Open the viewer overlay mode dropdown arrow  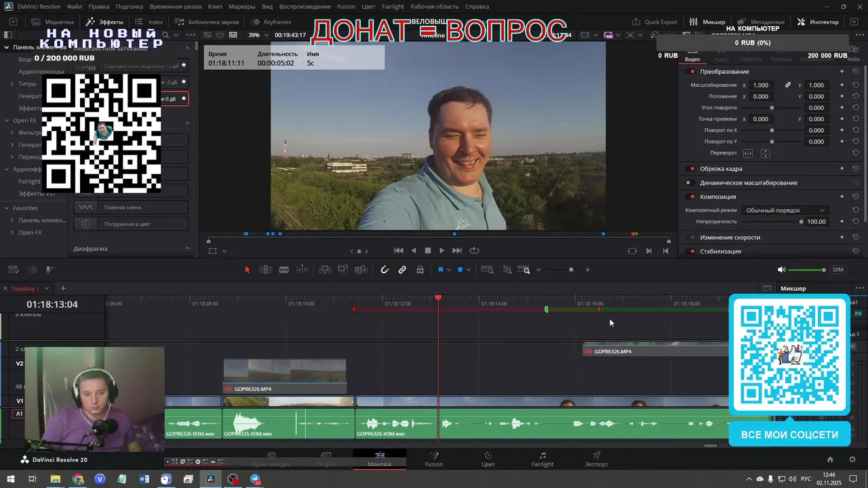[224, 251]
